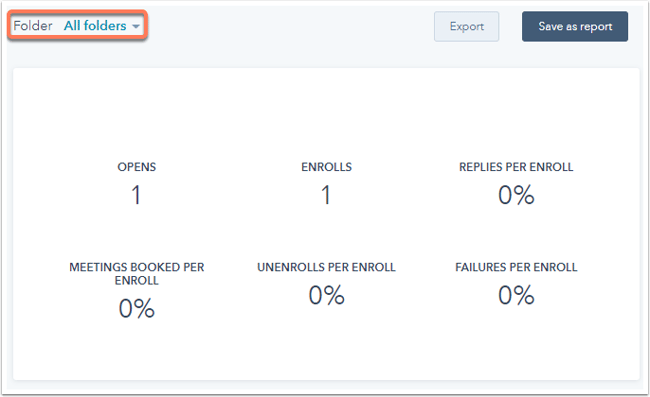Click the REPLIES PER ENROLL label

click(516, 167)
